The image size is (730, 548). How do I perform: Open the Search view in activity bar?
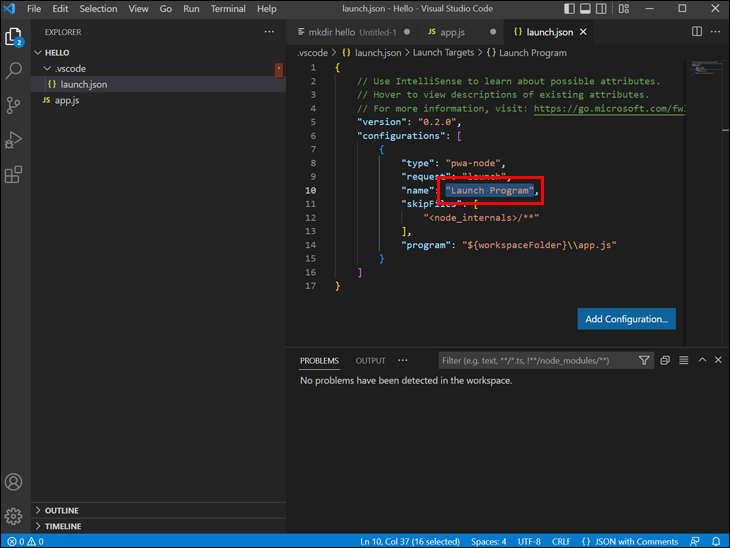tap(14, 71)
